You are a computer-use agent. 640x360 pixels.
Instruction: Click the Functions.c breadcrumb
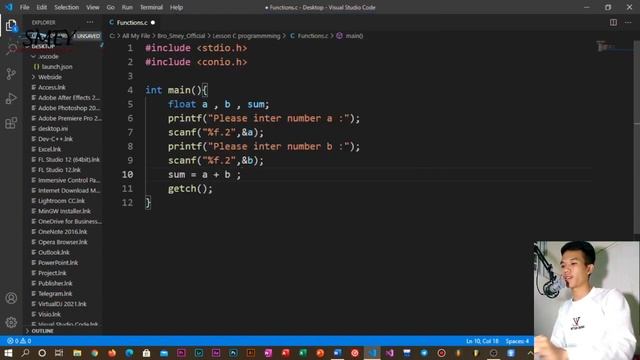(x=313, y=36)
